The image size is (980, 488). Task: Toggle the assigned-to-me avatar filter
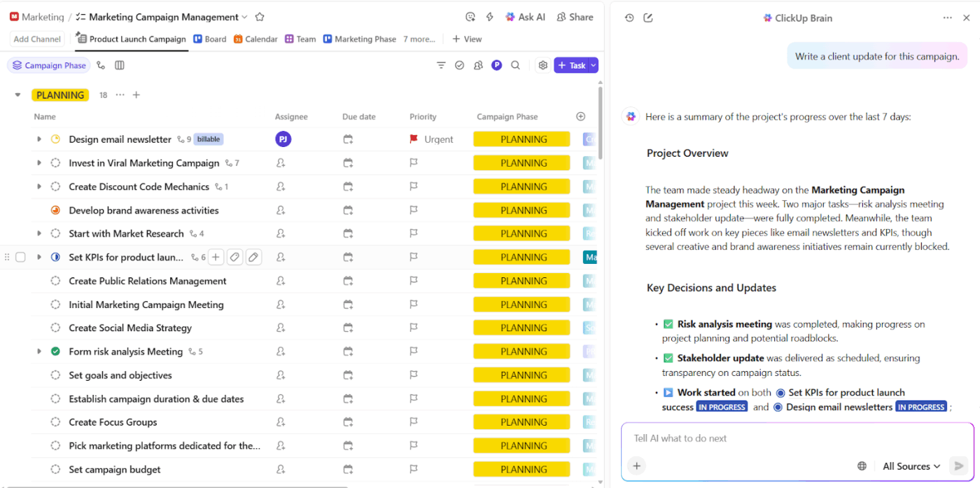pyautogui.click(x=497, y=64)
